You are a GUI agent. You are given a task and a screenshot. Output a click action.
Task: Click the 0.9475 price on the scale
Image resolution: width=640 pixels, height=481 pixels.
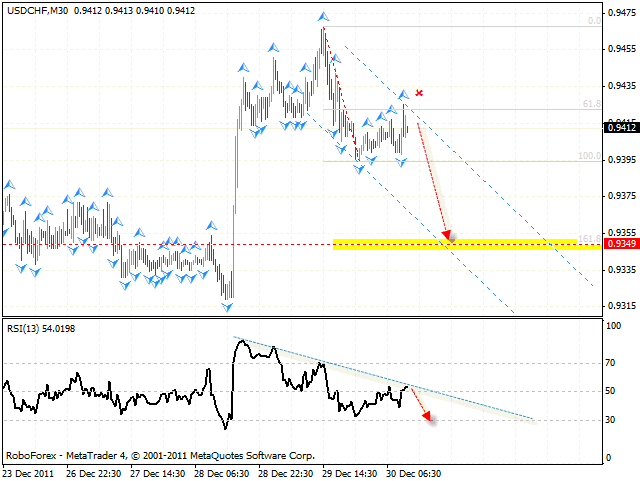click(x=621, y=19)
